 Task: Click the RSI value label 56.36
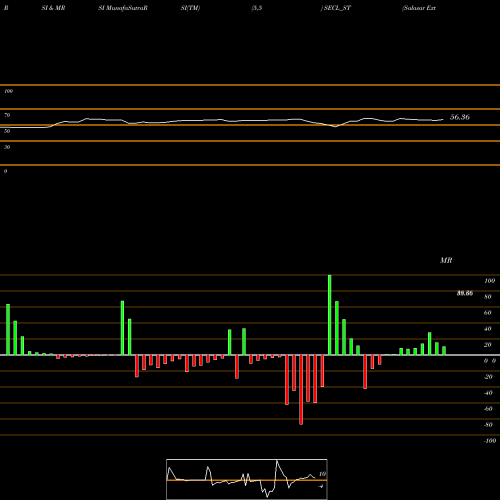coord(460,117)
